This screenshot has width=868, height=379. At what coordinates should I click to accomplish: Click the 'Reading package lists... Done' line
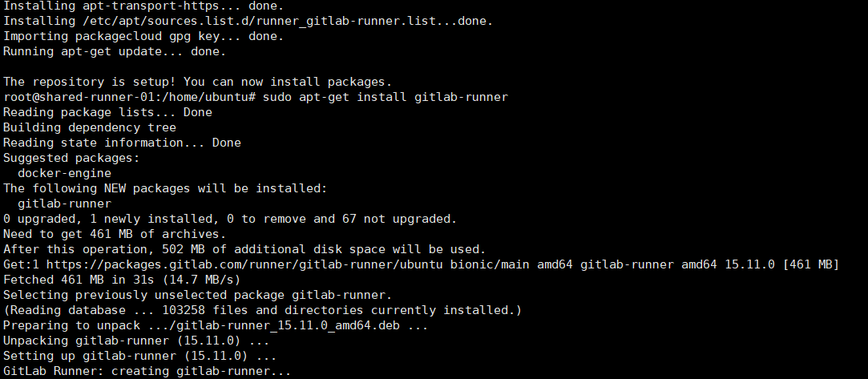[x=107, y=112]
